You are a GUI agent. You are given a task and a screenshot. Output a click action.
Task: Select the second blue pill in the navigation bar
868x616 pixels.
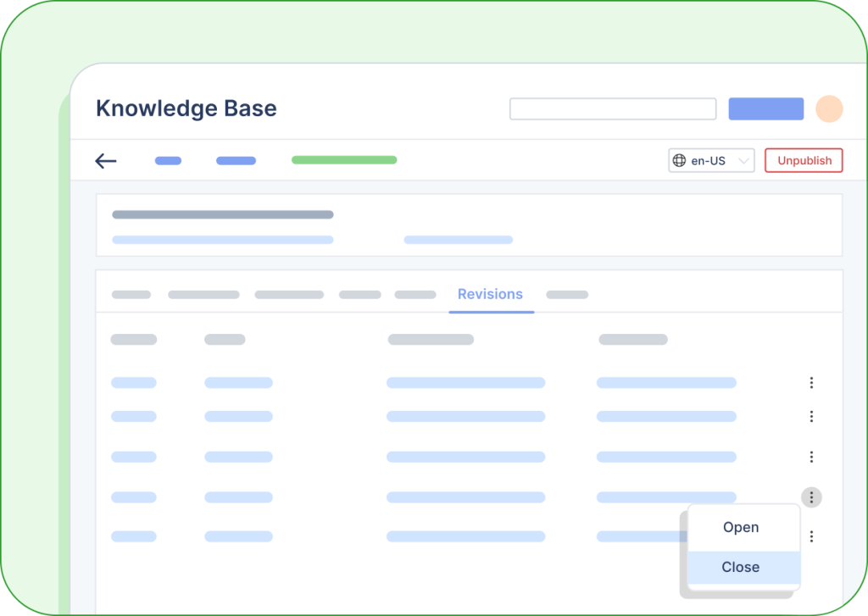coord(235,160)
